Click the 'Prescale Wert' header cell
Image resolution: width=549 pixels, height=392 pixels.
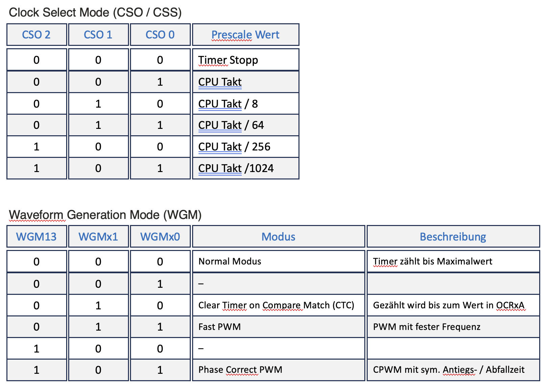[x=245, y=35]
